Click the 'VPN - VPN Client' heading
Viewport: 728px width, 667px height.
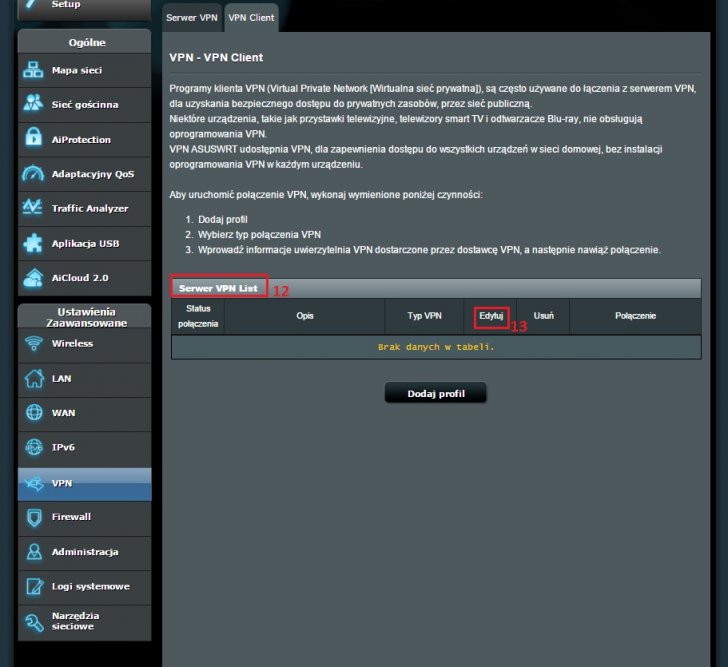pyautogui.click(x=216, y=58)
